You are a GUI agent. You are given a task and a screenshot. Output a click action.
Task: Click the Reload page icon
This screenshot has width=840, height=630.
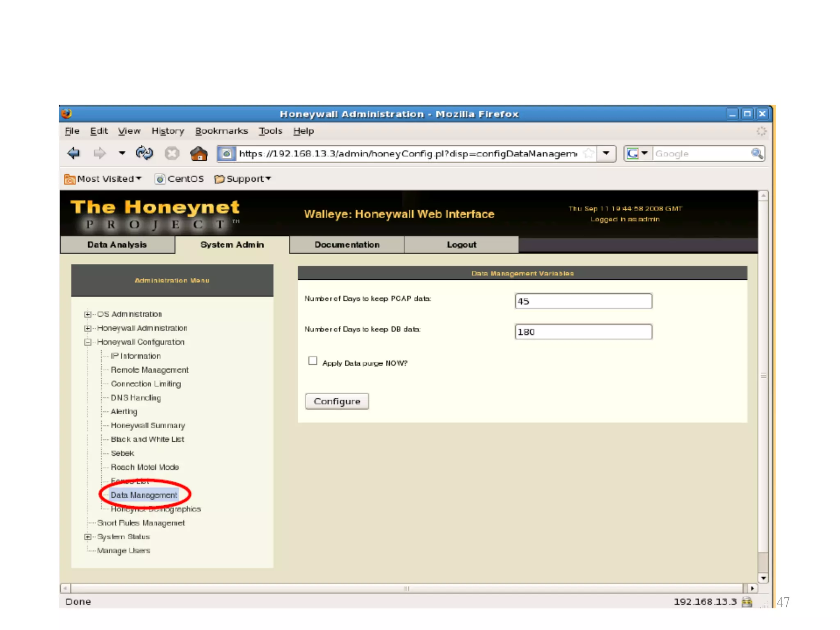(x=144, y=153)
